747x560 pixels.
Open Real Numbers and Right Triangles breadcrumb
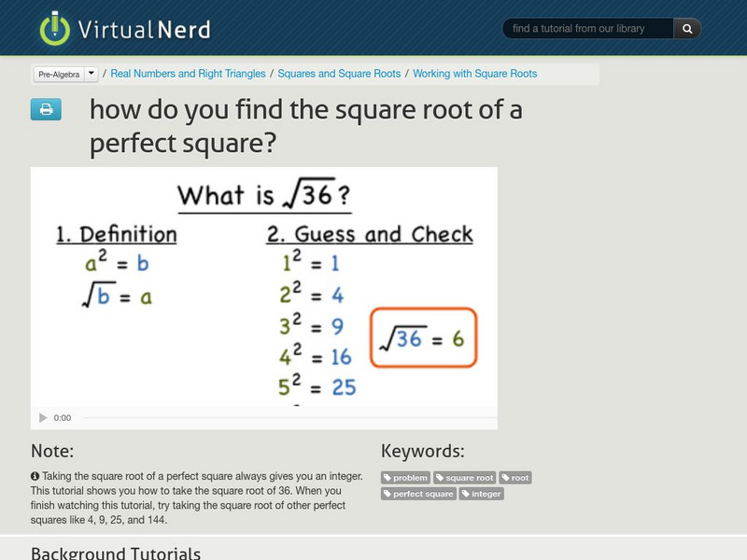pyautogui.click(x=188, y=74)
